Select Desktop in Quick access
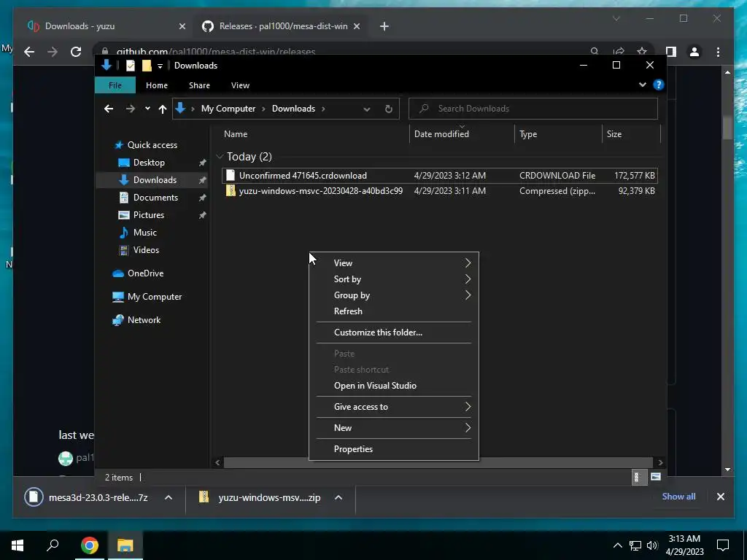Viewport: 747px width, 560px height. (x=149, y=163)
